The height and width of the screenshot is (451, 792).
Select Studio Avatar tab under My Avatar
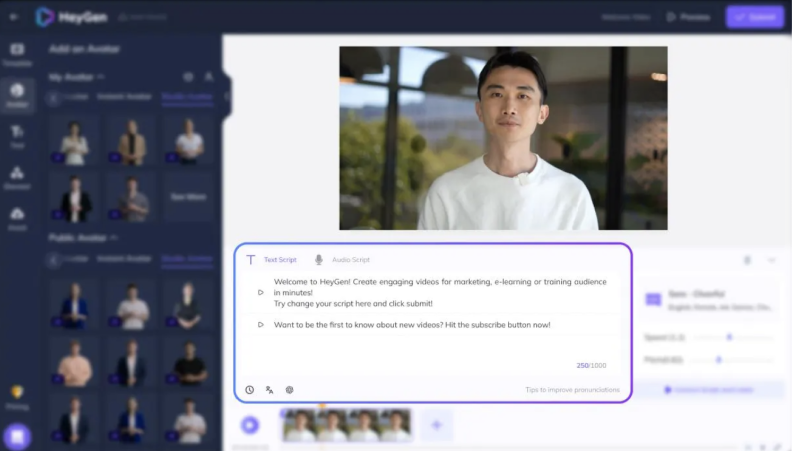(x=187, y=96)
